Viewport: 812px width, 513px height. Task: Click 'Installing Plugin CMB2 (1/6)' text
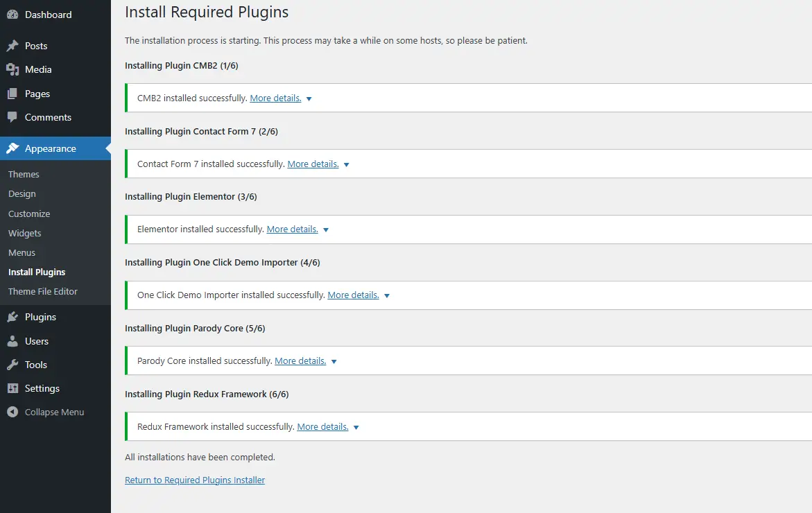[181, 66]
